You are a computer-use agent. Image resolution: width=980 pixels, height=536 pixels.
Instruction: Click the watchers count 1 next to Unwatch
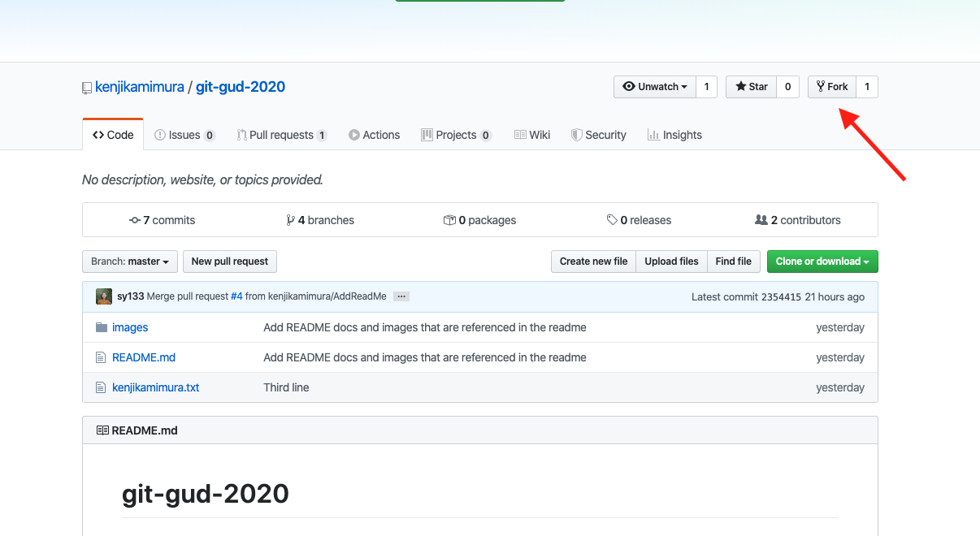pos(706,87)
